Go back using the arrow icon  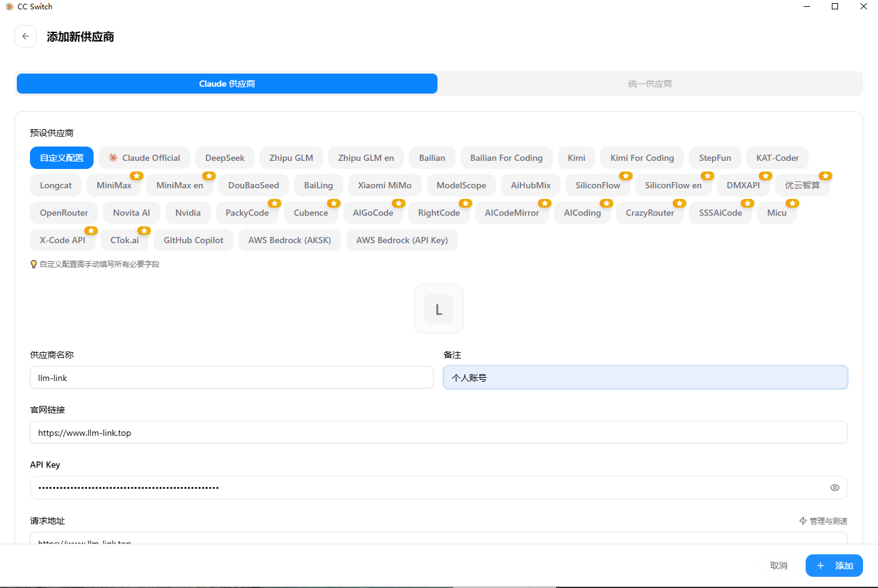(x=26, y=36)
